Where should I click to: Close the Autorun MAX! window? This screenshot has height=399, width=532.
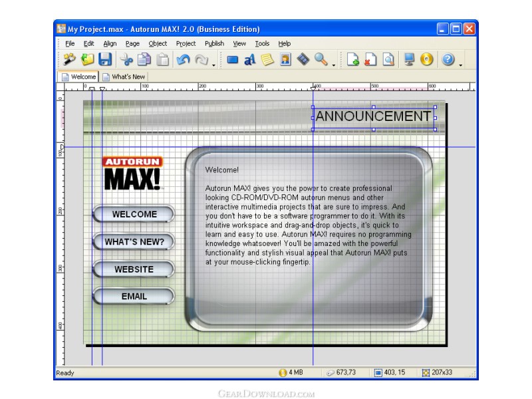click(x=469, y=29)
